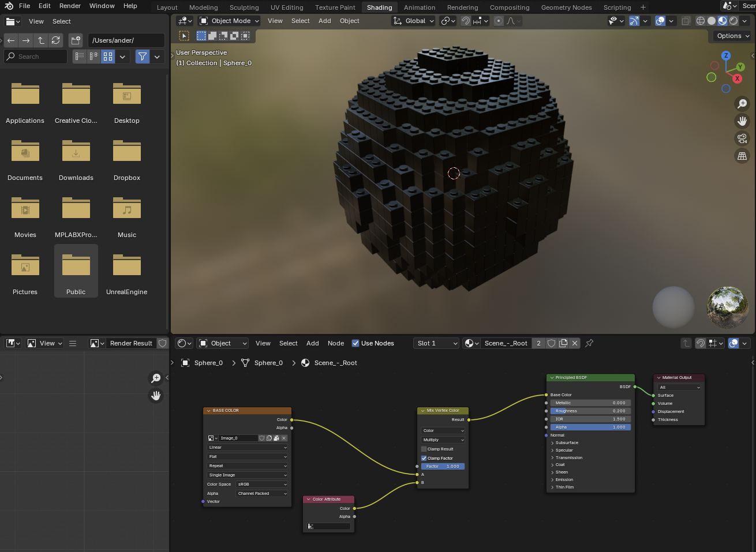756x552 pixels.
Task: Open the Object Mode dropdown
Action: [x=229, y=21]
